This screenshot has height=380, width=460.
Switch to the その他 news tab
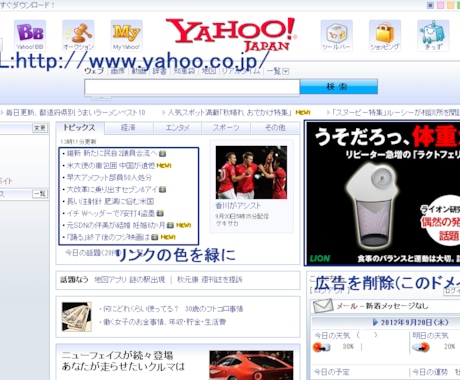(x=275, y=128)
